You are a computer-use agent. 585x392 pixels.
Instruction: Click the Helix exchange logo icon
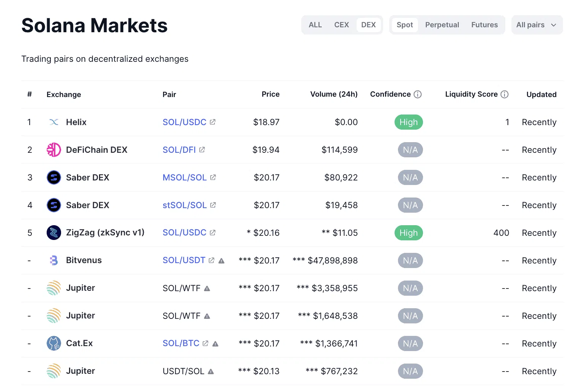pyautogui.click(x=54, y=122)
